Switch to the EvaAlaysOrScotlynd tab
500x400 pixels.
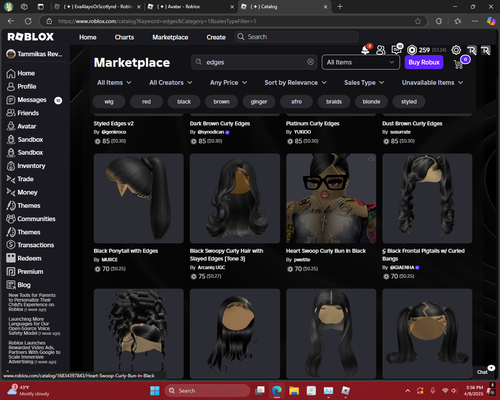[x=97, y=7]
